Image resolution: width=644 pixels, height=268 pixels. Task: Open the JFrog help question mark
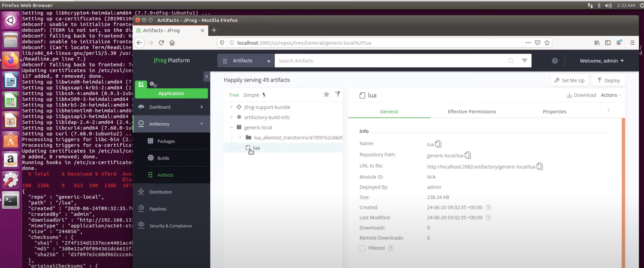click(x=555, y=61)
